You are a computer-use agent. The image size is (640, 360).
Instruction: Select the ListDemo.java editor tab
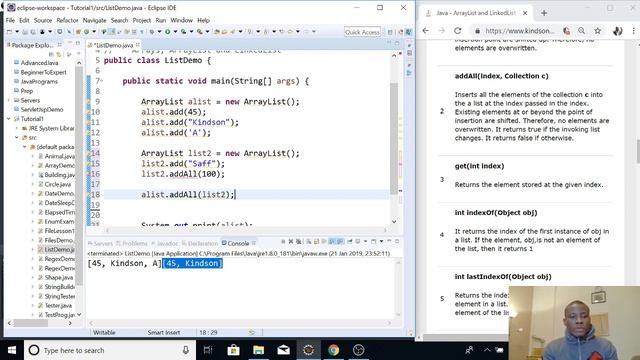pyautogui.click(x=113, y=45)
